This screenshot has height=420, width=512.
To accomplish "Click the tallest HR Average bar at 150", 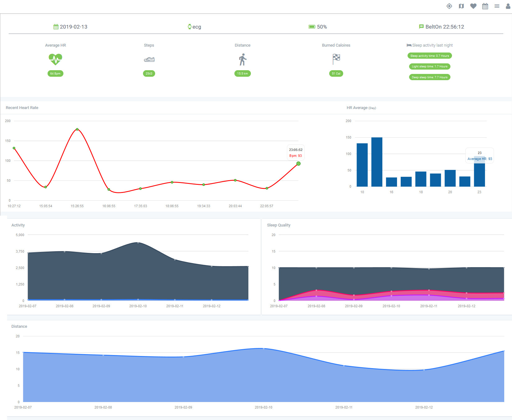I will point(377,162).
